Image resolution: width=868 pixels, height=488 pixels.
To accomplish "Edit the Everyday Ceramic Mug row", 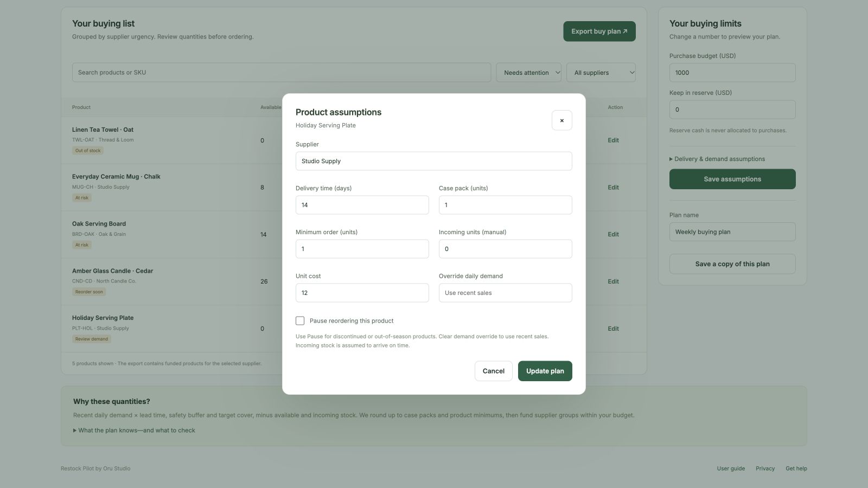I will tap(613, 188).
